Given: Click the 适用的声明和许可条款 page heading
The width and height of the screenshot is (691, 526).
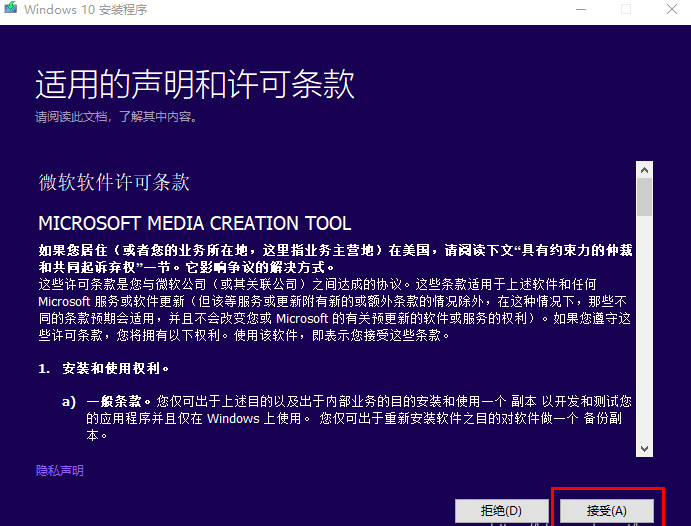Looking at the screenshot, I should [x=195, y=84].
